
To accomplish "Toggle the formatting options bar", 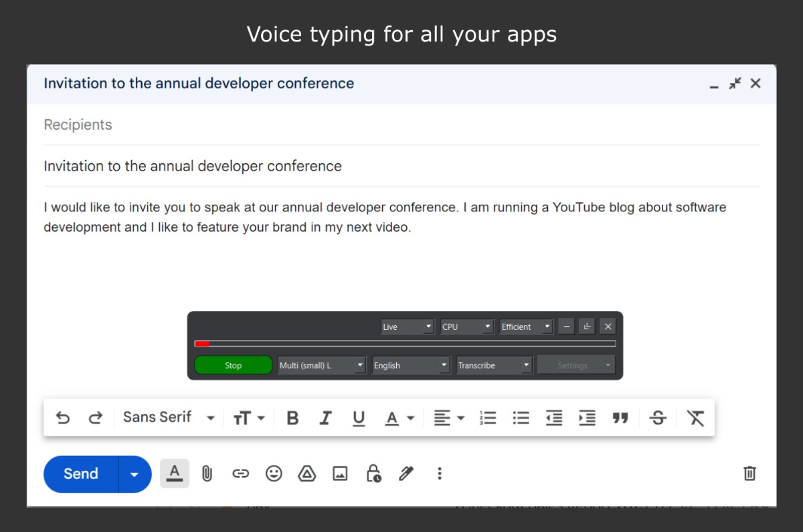I will pos(175,474).
